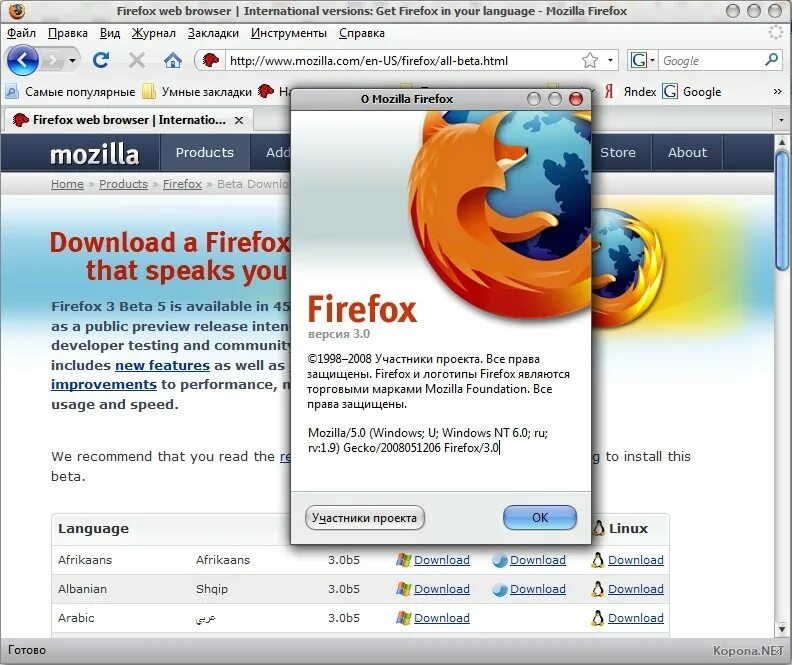Open the Инструменты menu

(289, 33)
